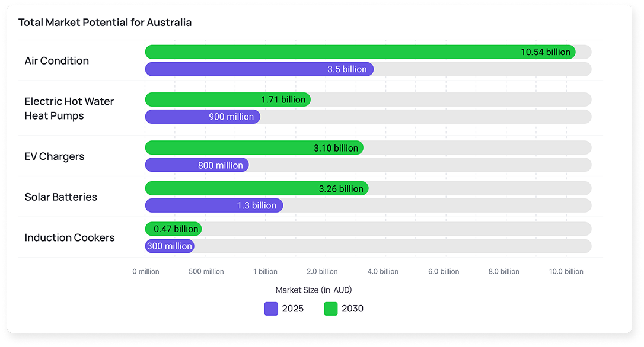Click the Total Market Potential for Australia title
The width and height of the screenshot is (644, 347).
pos(105,23)
